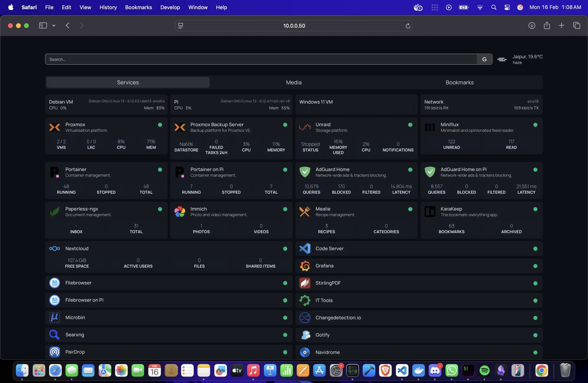Viewport: 588px width, 383px height.
Task: Click the Grafana dashboard icon
Action: (305, 266)
